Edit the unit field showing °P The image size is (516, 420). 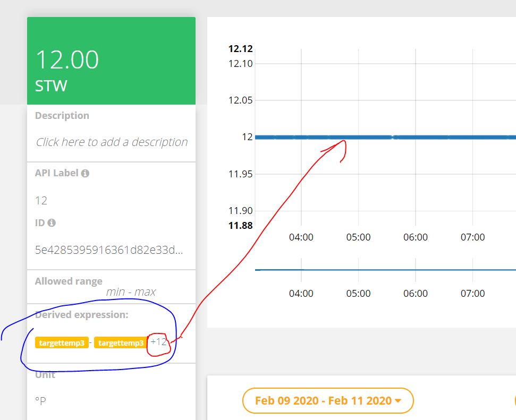coord(40,400)
